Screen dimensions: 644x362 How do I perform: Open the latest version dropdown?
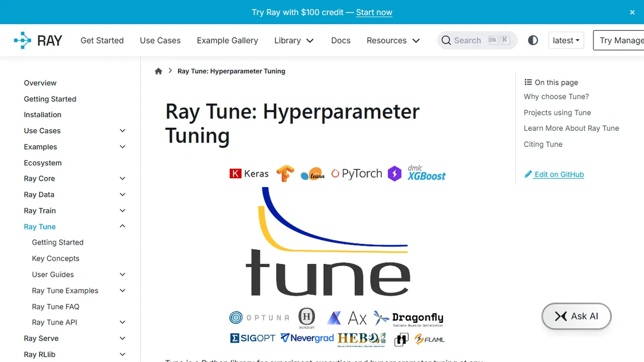[566, 40]
